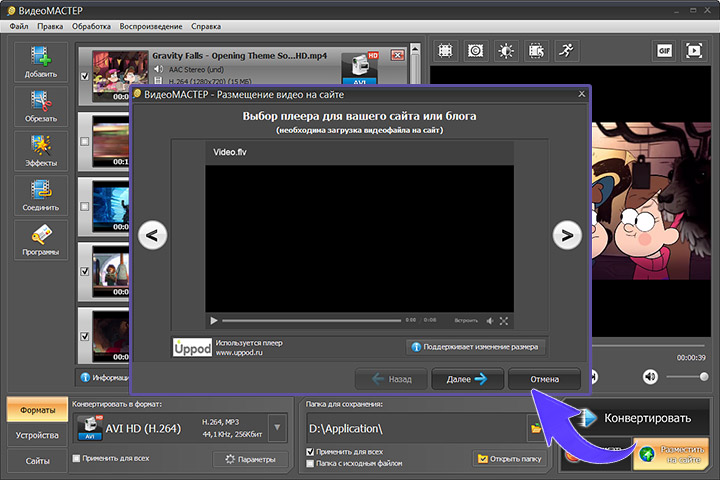Image resolution: width=720 pixels, height=480 pixels.
Task: Mute sound with the speaker icon in the main preview
Action: pyautogui.click(x=650, y=377)
